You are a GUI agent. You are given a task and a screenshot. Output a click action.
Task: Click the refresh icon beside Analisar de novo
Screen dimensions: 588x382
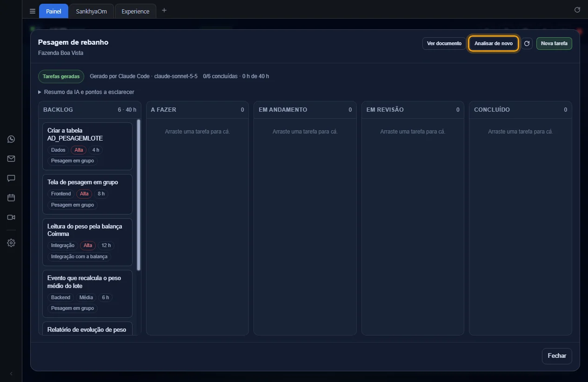[x=527, y=44]
